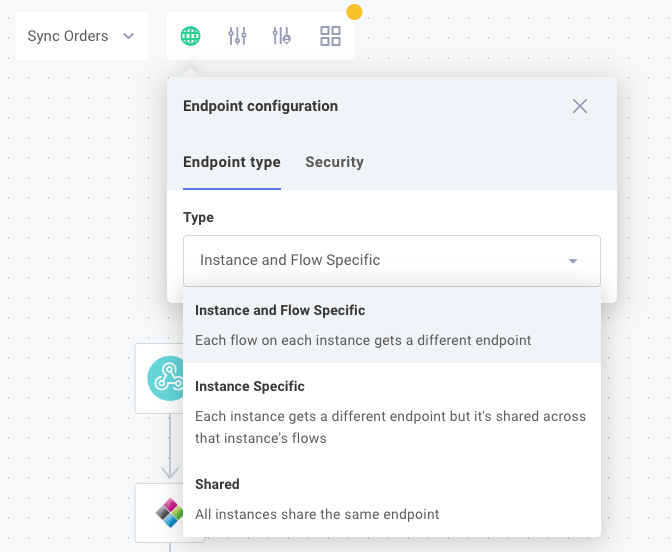Open the Type combo box

pyautogui.click(x=392, y=261)
